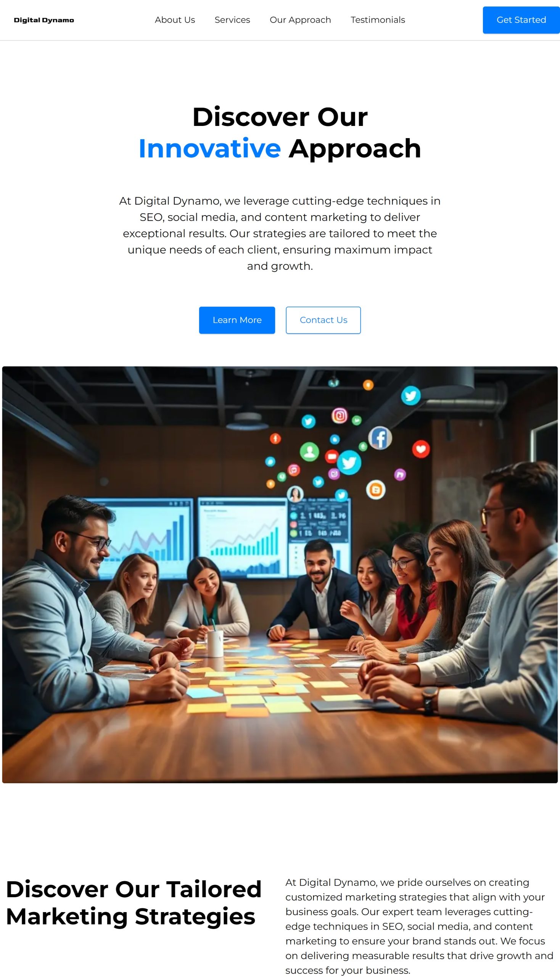Click the Contact Us button
The image size is (560, 977).
pyautogui.click(x=323, y=320)
